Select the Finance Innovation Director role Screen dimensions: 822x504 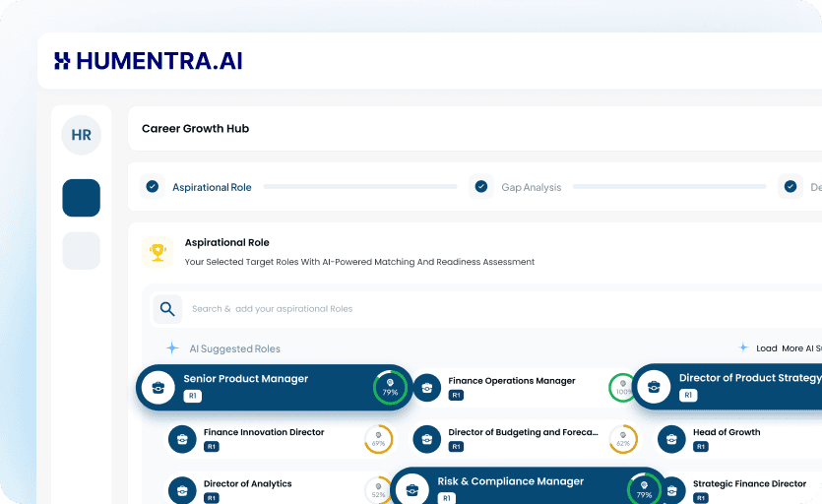pos(281,439)
